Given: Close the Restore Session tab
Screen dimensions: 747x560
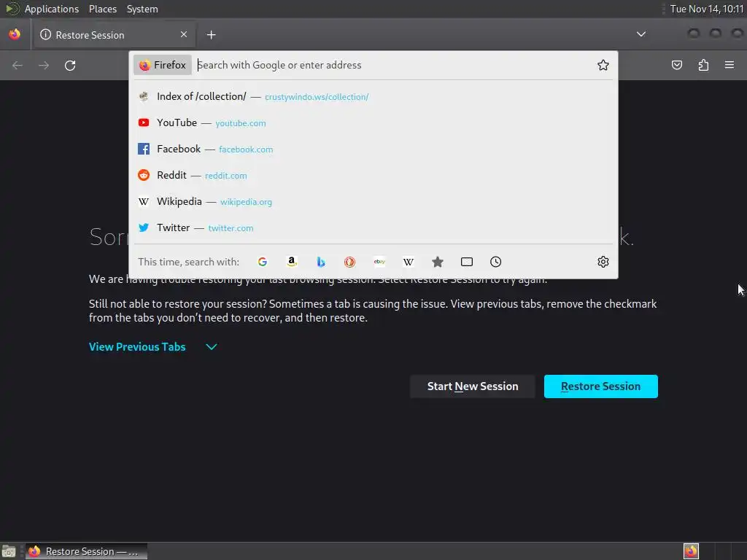Looking at the screenshot, I should tap(184, 34).
